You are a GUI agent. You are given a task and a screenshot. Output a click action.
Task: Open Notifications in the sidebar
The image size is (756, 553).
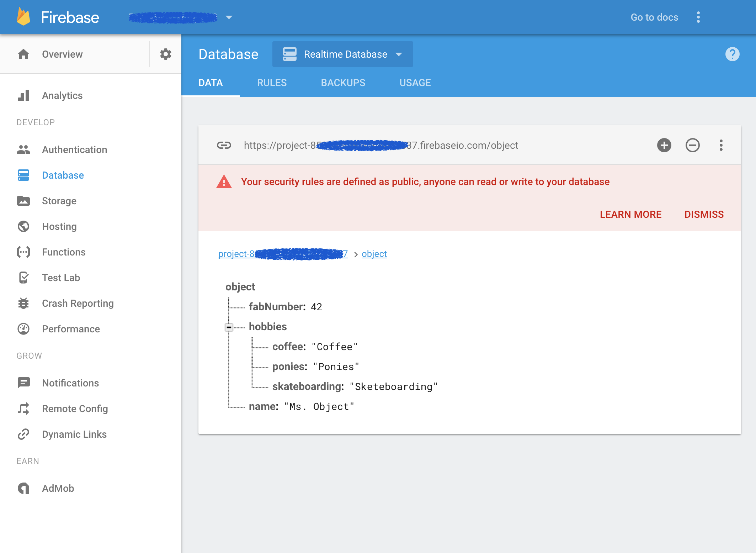[x=70, y=383]
